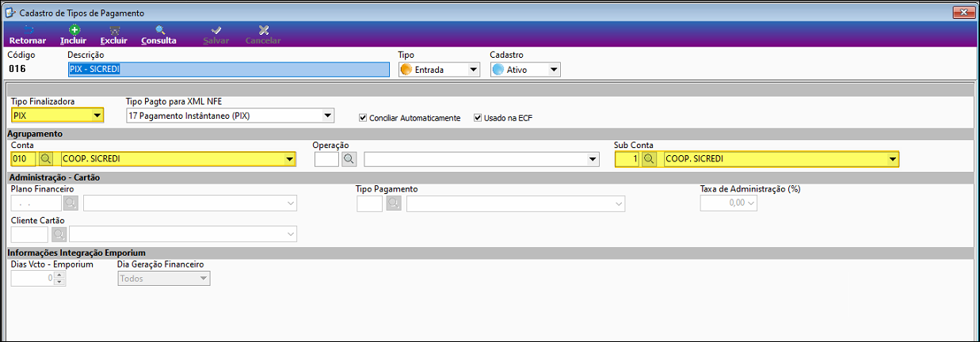The image size is (980, 342).
Task: Click the Descrição field with PIX - SICREDI
Action: click(x=229, y=70)
